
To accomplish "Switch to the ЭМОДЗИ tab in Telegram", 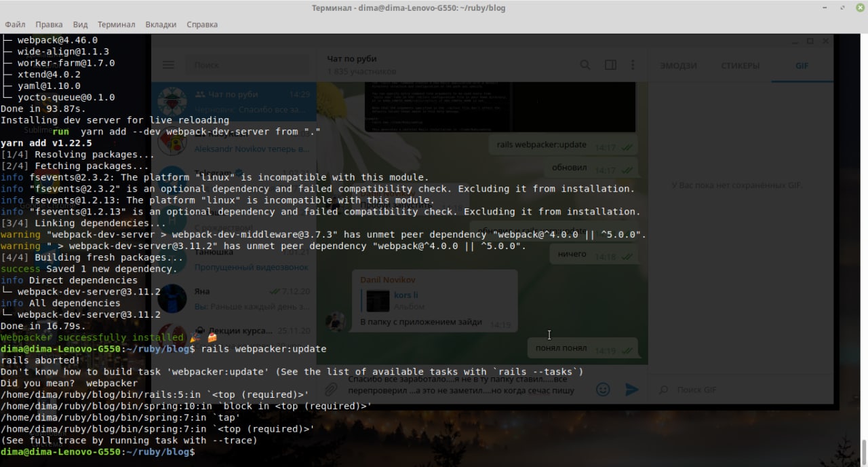I will pos(679,66).
